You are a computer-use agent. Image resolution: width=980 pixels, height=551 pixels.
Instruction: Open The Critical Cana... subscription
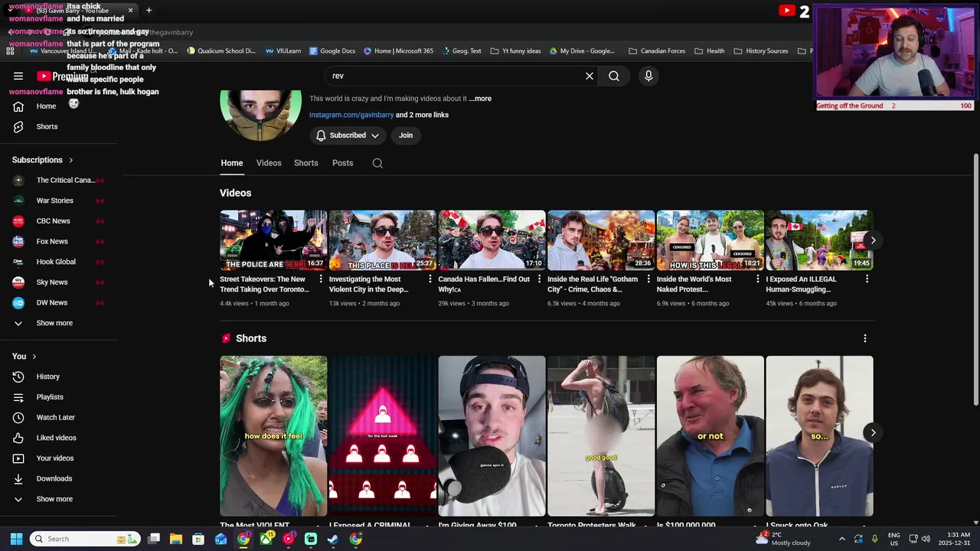click(x=61, y=181)
